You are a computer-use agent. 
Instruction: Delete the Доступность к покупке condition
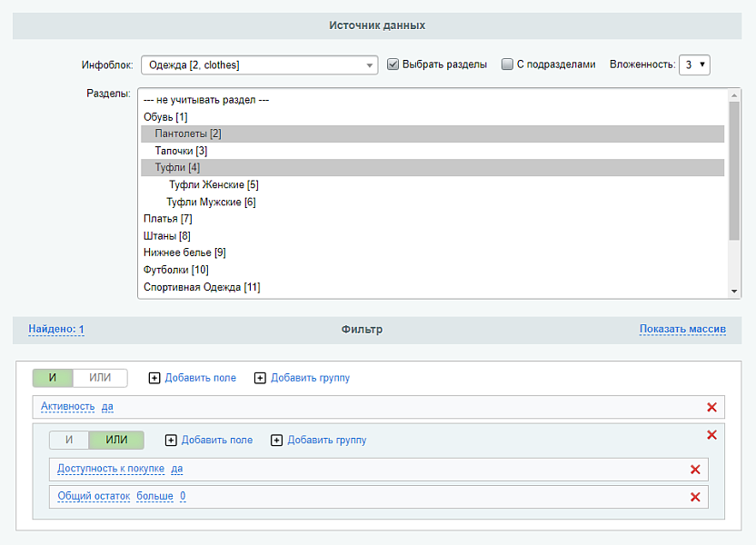pyautogui.click(x=695, y=470)
